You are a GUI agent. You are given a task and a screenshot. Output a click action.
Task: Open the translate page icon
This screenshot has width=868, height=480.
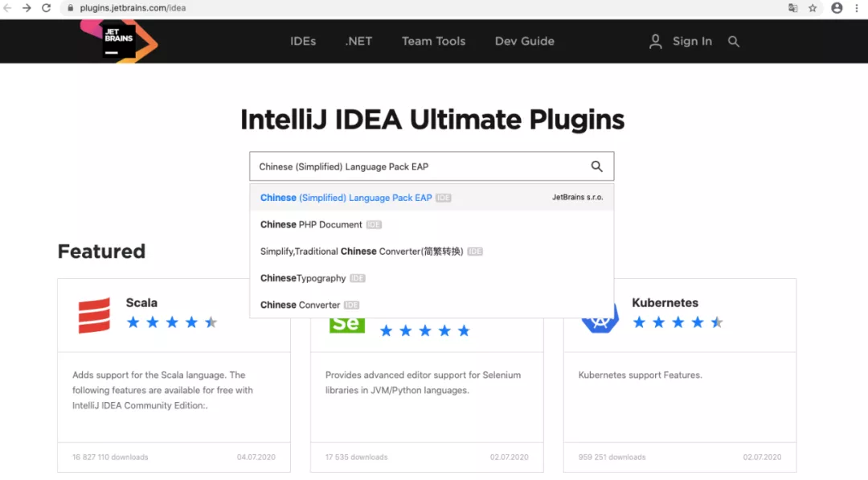tap(792, 8)
